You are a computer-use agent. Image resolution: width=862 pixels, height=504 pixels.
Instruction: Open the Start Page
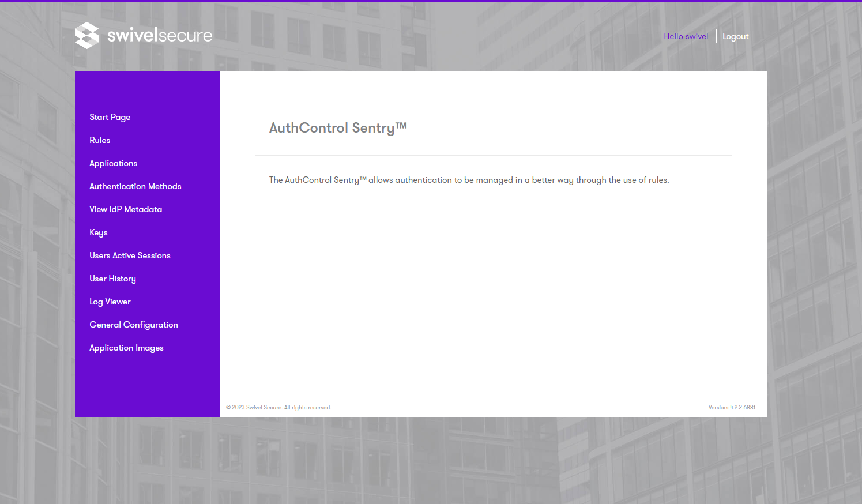pos(110,117)
